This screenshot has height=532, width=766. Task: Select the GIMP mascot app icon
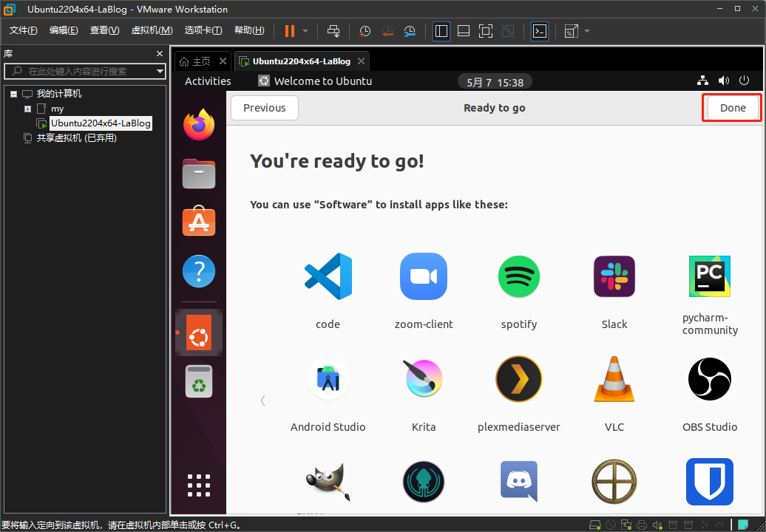click(x=328, y=482)
